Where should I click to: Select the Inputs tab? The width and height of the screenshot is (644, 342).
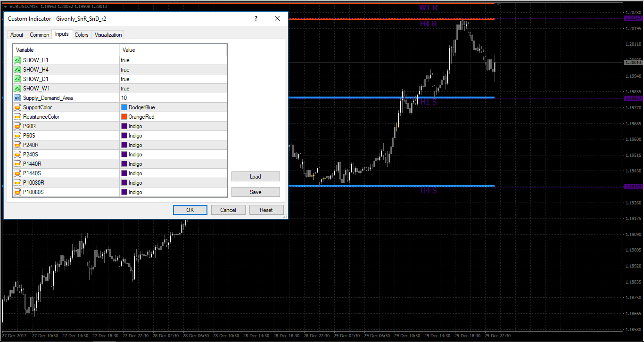tap(62, 34)
